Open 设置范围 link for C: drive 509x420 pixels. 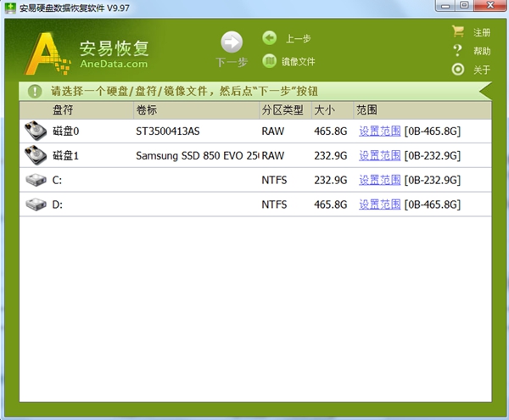point(379,180)
